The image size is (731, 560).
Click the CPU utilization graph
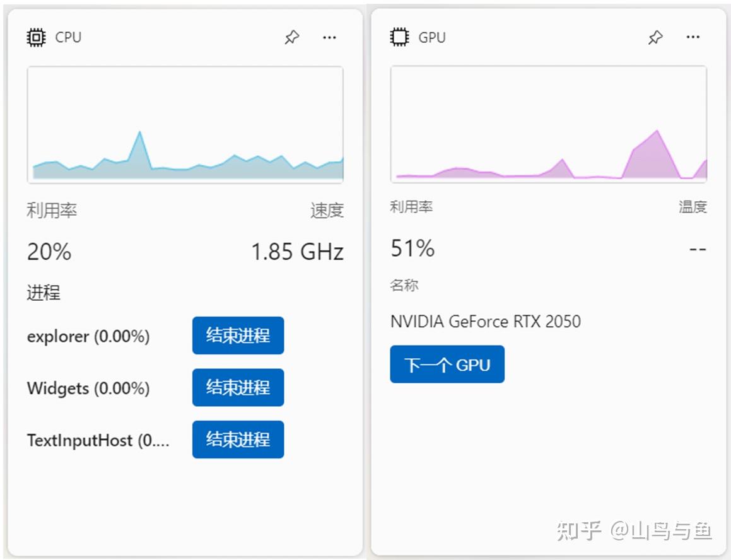(185, 124)
